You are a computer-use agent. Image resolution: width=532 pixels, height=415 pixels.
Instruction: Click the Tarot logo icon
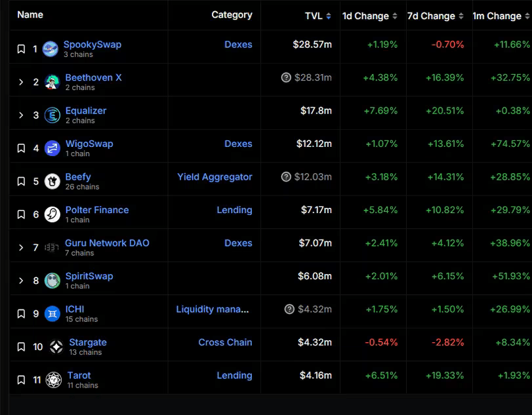coord(54,380)
